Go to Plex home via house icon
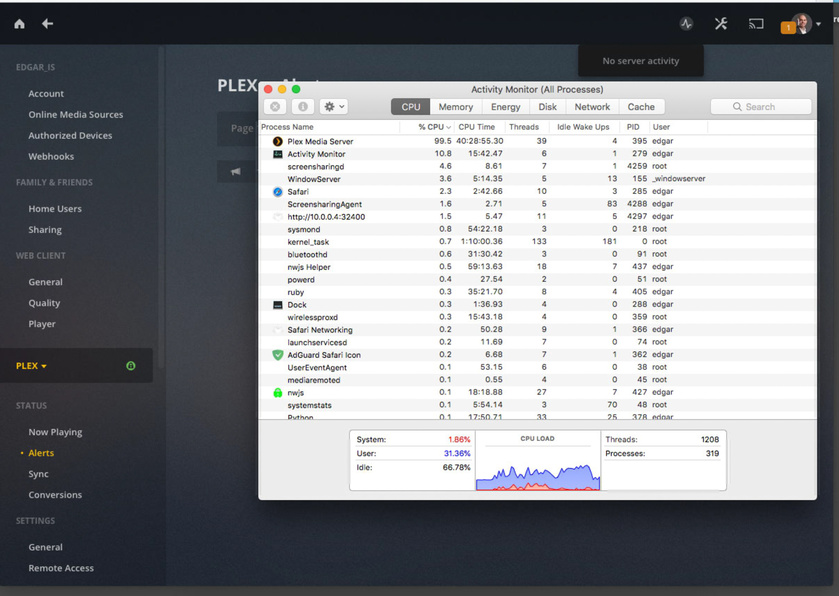Viewport: 839px width, 596px height. coord(19,24)
